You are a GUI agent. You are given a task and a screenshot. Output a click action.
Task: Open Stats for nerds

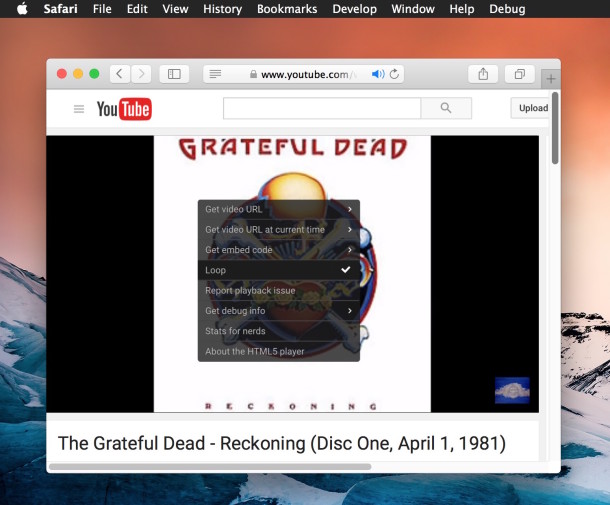279,331
